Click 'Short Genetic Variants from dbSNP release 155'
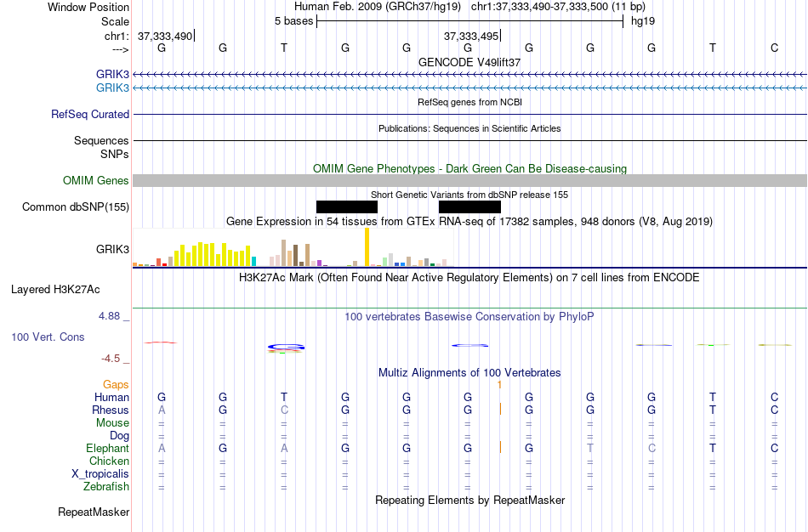 pyautogui.click(x=469, y=195)
